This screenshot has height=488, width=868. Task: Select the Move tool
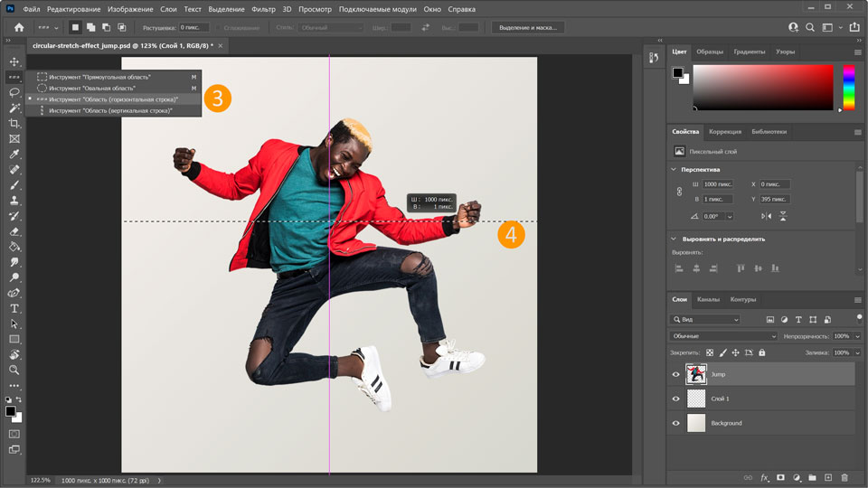(x=14, y=61)
